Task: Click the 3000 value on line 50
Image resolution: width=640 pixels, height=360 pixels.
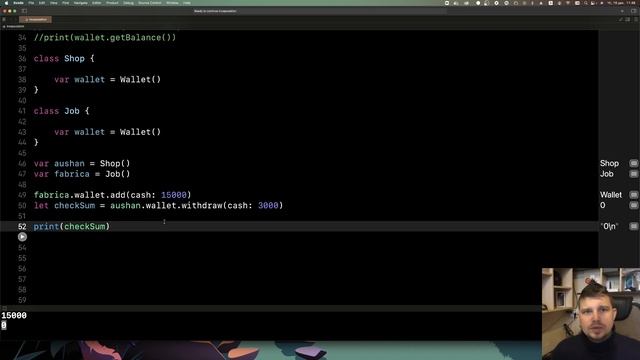Action: click(268, 205)
